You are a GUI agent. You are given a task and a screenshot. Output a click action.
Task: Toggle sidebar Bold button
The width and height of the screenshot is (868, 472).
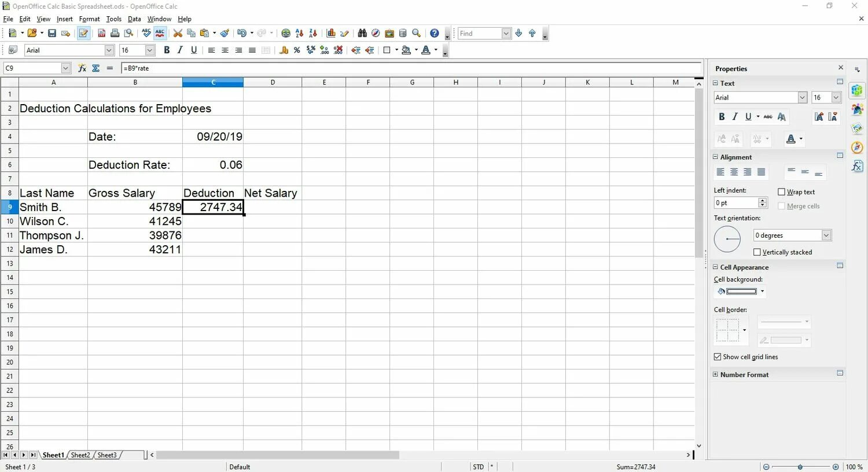tap(722, 117)
